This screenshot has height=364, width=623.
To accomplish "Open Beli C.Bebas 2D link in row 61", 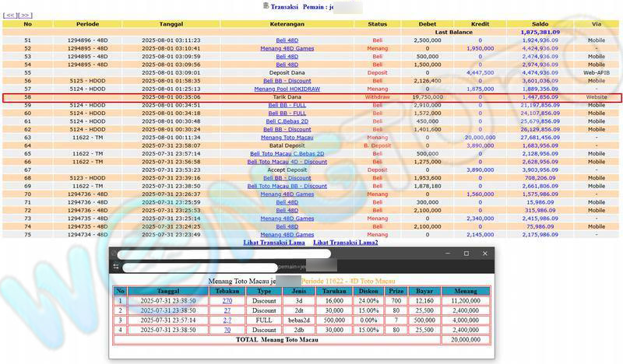I will pos(287,121).
